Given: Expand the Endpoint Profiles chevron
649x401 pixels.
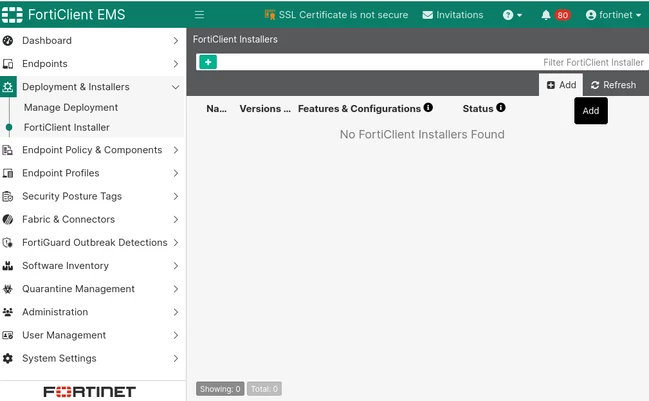Looking at the screenshot, I should (175, 173).
